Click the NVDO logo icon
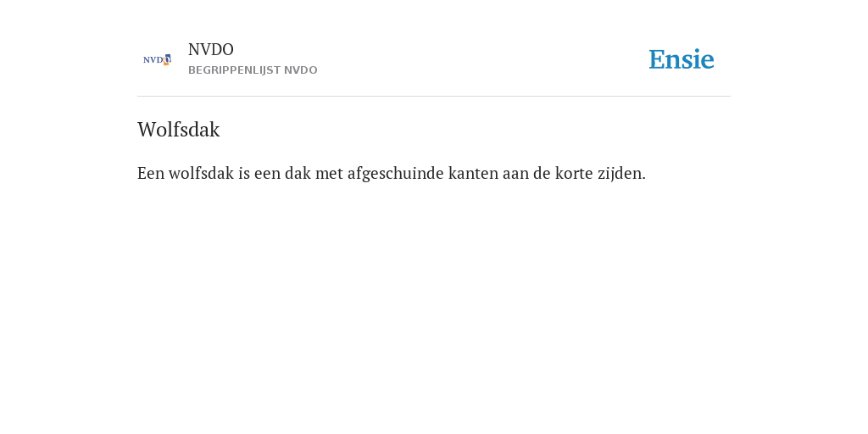 157,59
